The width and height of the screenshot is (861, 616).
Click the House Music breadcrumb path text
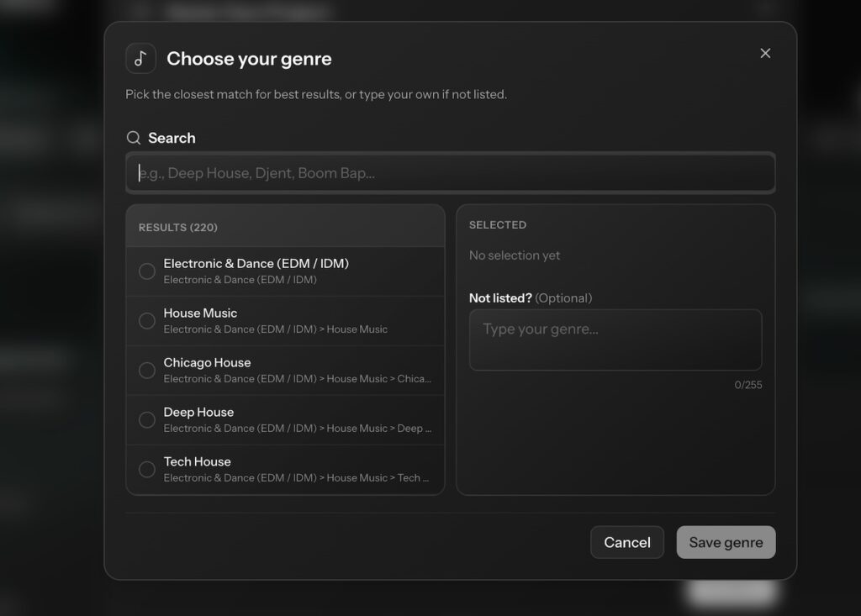275,329
